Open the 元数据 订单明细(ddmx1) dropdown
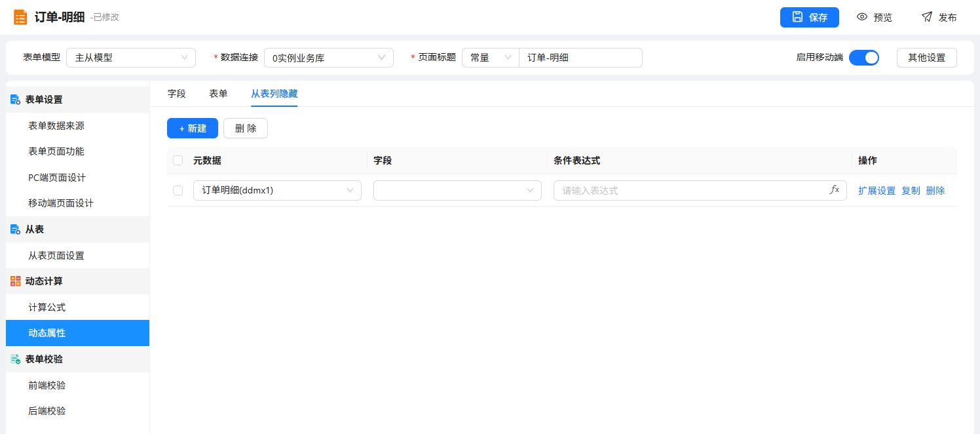 [x=277, y=191]
